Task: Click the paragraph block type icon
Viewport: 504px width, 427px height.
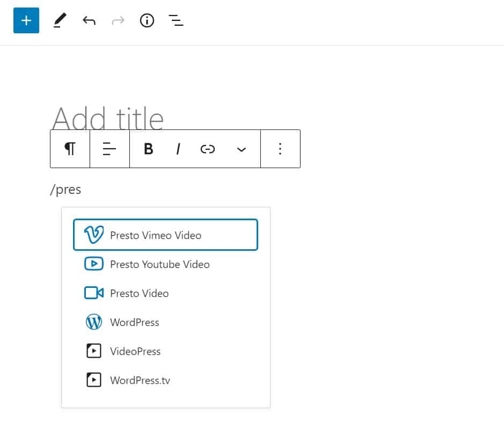Action: (x=70, y=149)
